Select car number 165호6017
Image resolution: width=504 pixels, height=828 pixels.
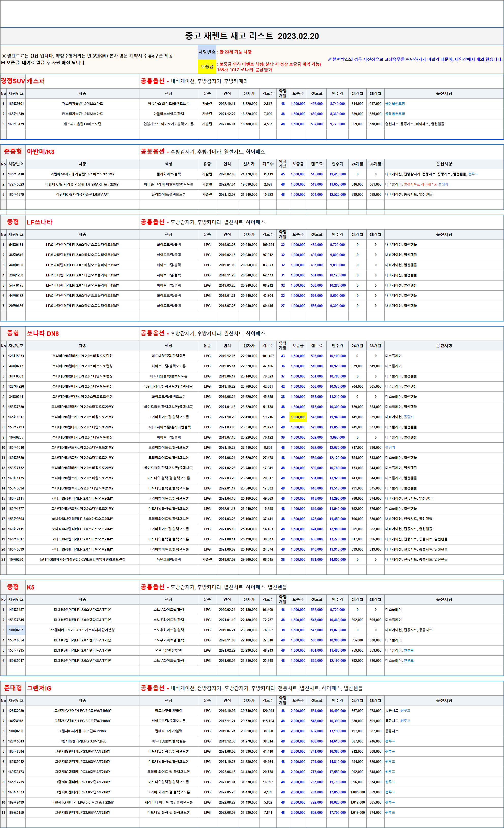(x=16, y=539)
